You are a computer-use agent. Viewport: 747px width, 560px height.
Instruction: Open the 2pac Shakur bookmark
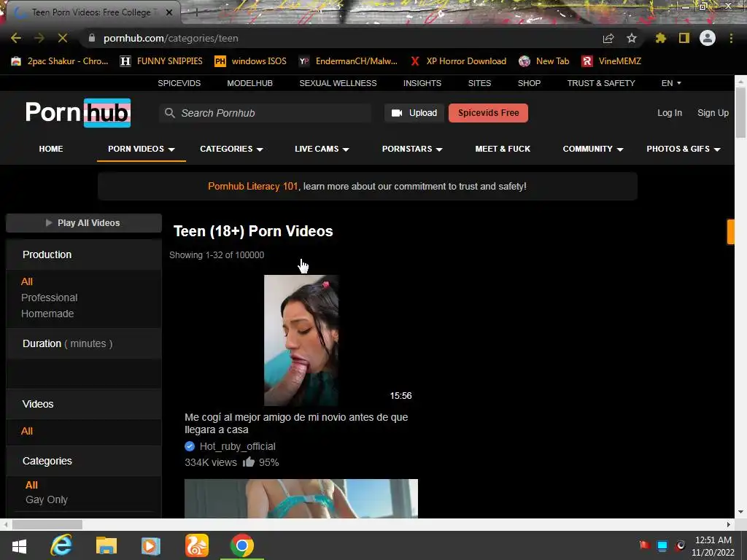(x=60, y=61)
